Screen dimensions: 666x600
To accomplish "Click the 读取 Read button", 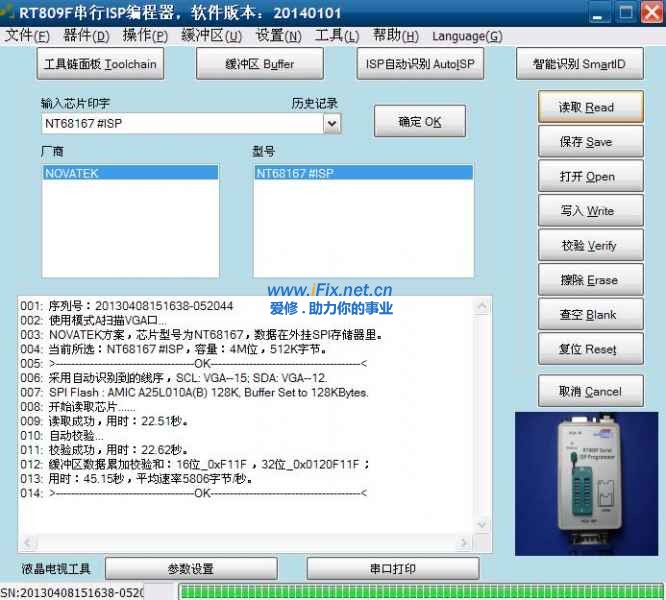I will click(590, 107).
